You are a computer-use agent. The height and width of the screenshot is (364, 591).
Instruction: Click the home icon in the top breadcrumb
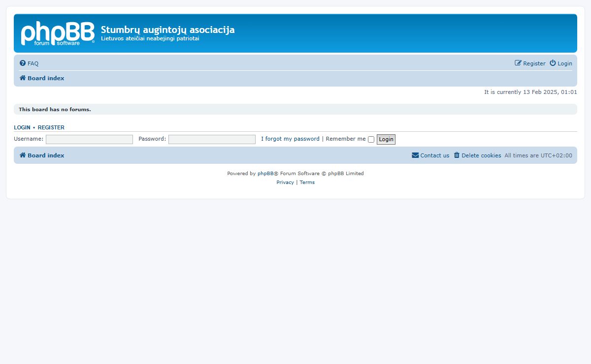point(23,78)
